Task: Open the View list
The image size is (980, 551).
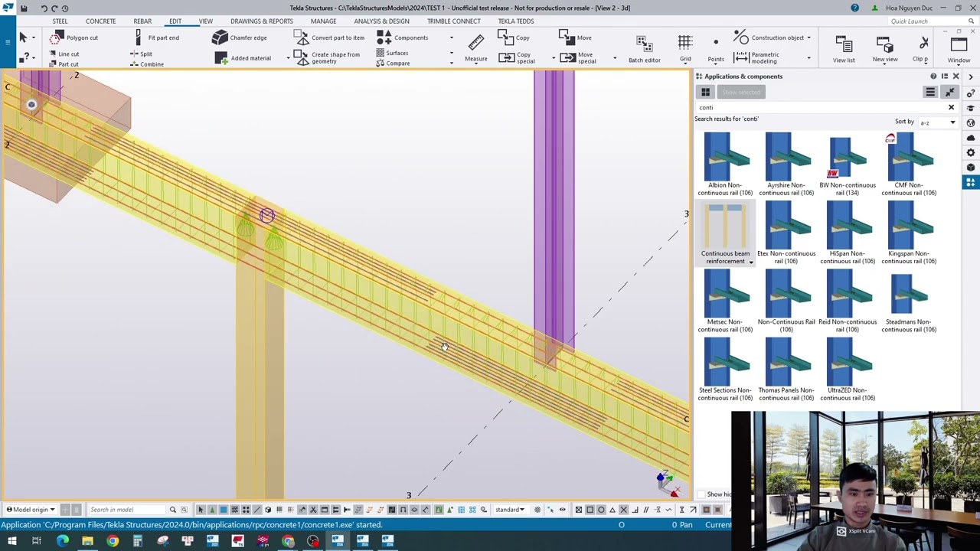Action: 844,47
